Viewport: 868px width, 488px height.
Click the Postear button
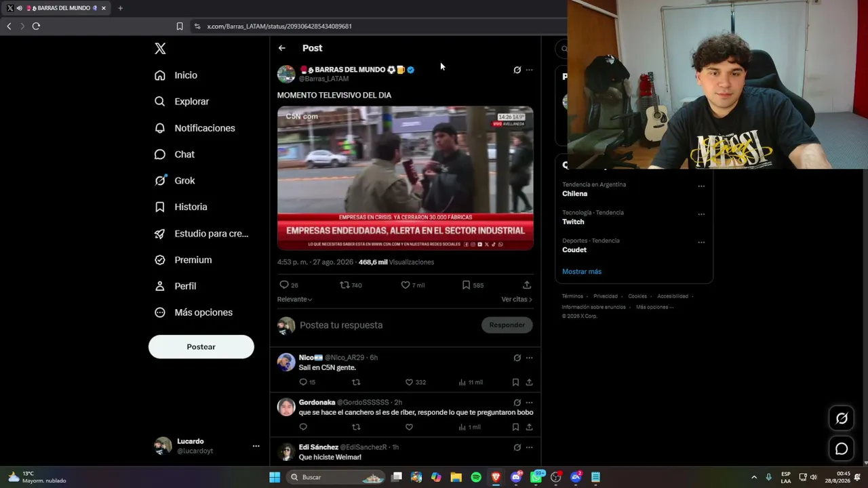click(x=201, y=347)
